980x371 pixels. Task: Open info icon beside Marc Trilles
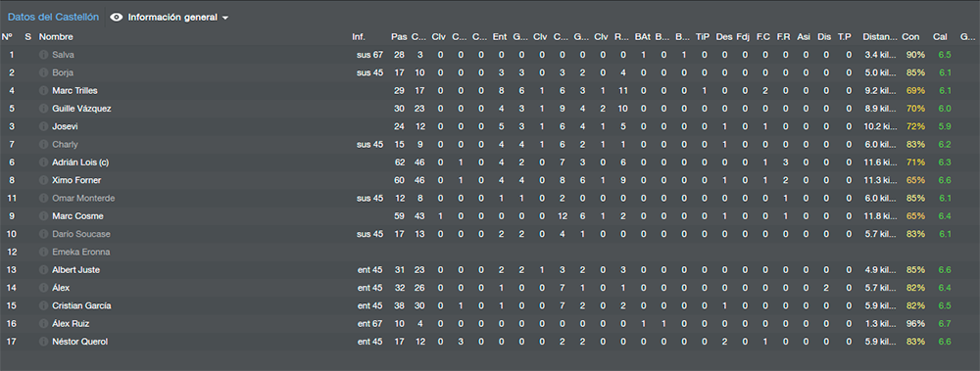[43, 91]
